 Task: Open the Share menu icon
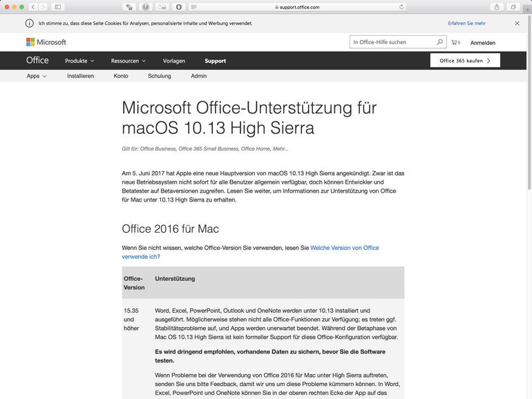click(497, 7)
